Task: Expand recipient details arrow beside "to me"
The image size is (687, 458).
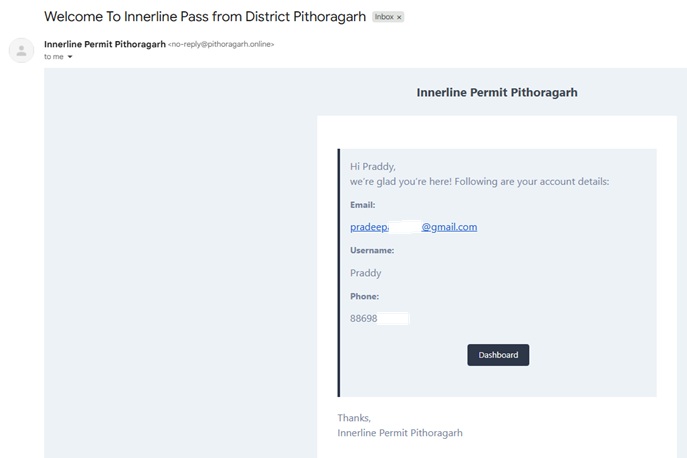Action: point(70,57)
